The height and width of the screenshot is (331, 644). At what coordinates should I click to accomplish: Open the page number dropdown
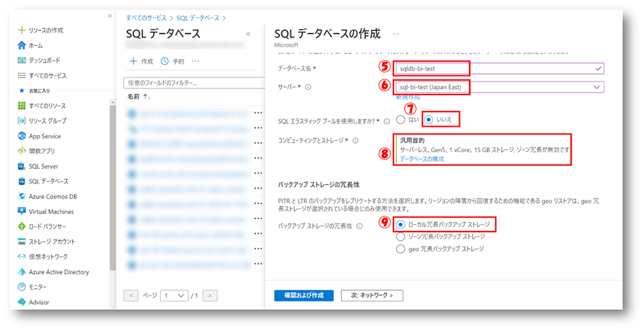(x=174, y=295)
